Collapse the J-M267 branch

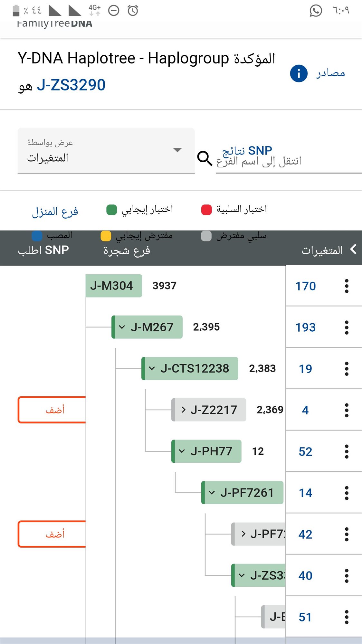121,327
